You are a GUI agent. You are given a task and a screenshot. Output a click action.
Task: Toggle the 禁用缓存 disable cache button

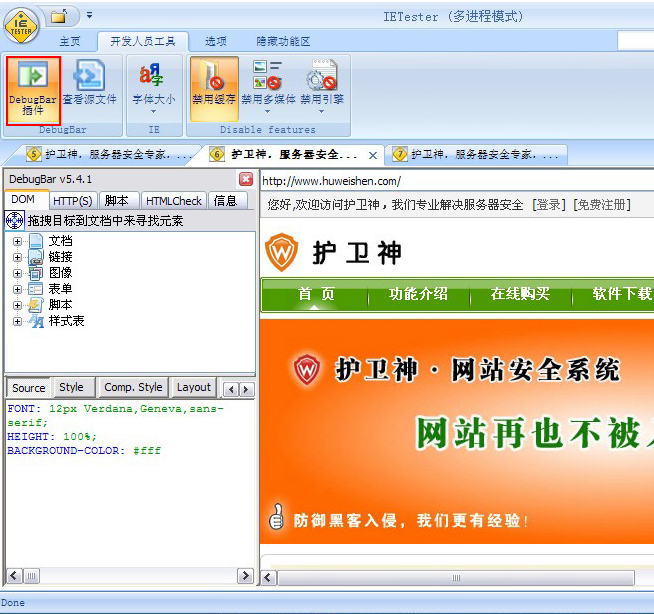click(214, 89)
